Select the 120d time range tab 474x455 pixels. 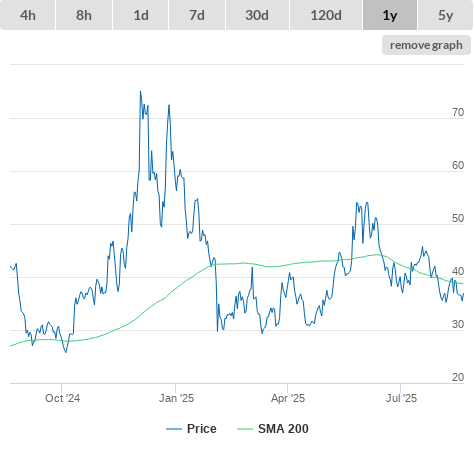tap(326, 15)
